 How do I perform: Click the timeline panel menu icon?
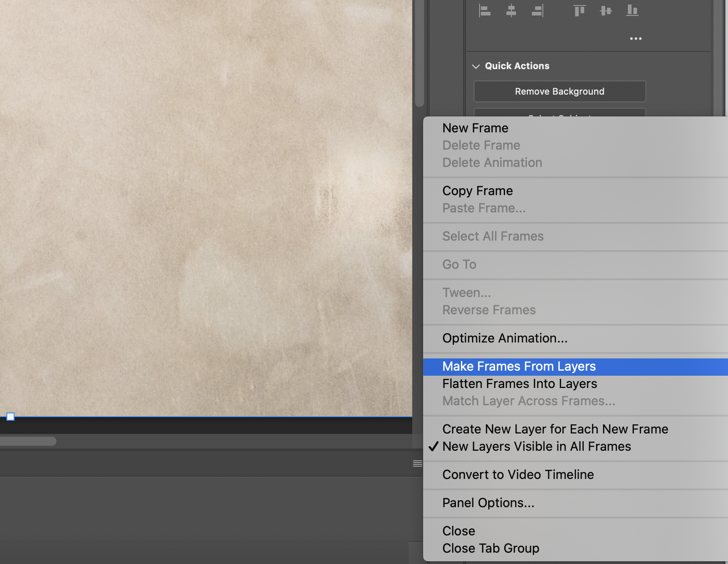pyautogui.click(x=417, y=463)
